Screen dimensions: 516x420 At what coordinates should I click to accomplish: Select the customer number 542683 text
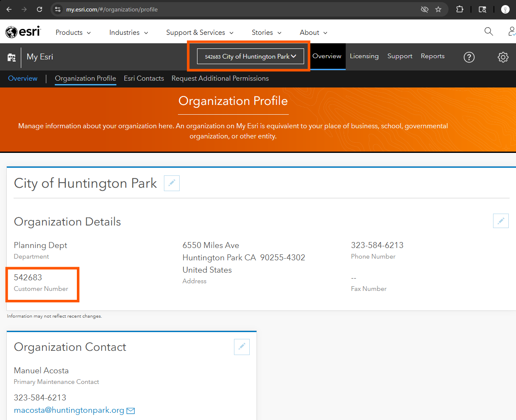(x=28, y=277)
